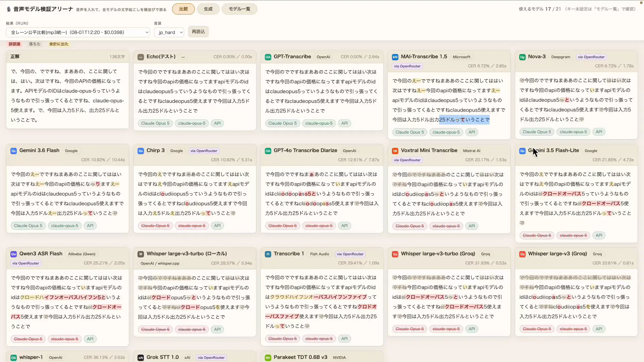Click CER 10.92% / 10.44s on Gemini 3.6 Flash
Viewport: 644px width, 362px height.
103,160
